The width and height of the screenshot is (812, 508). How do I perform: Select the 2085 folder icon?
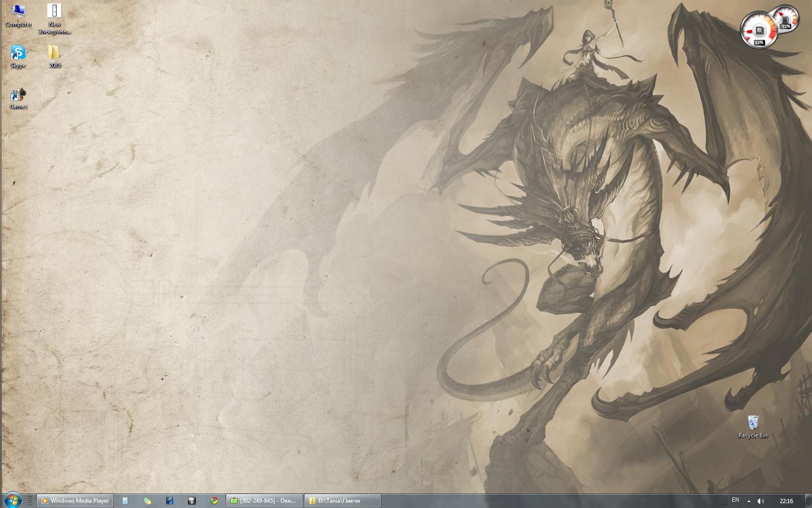(55, 57)
